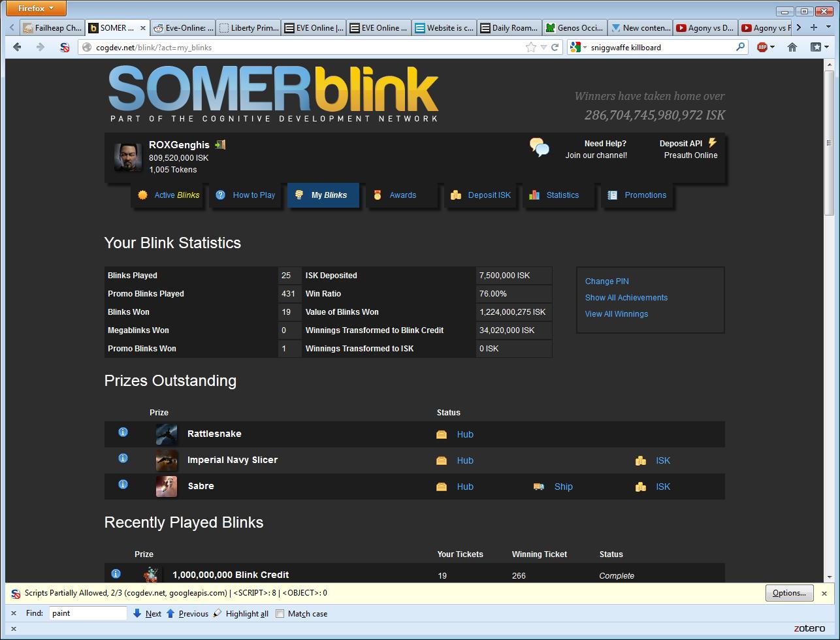Open the Firefox home page
This screenshot has height=640, width=840.
[792, 47]
